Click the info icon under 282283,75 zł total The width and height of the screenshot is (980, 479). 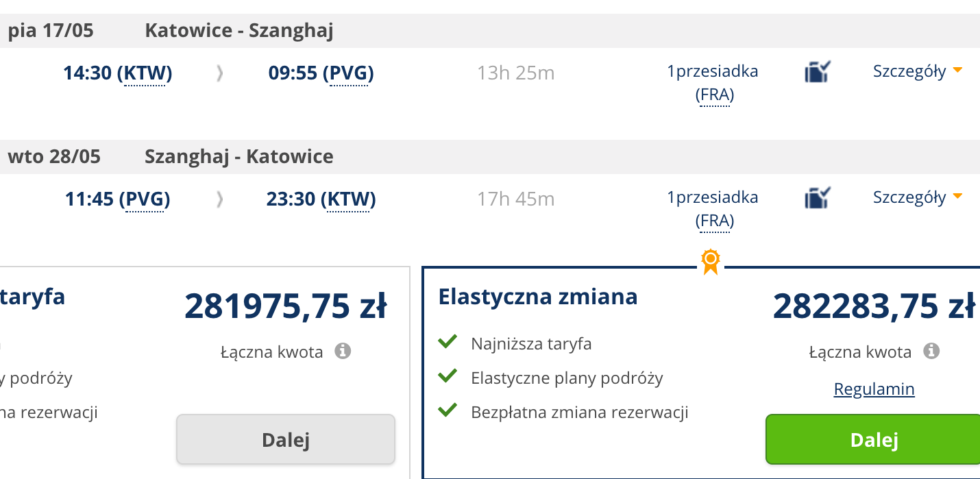(931, 352)
